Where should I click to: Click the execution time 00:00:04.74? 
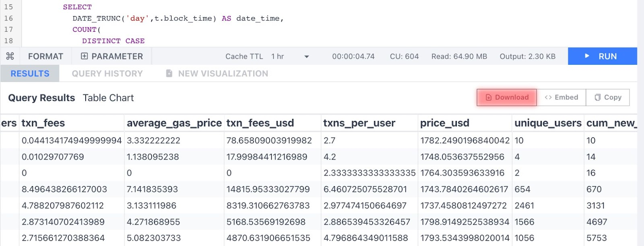tap(353, 56)
